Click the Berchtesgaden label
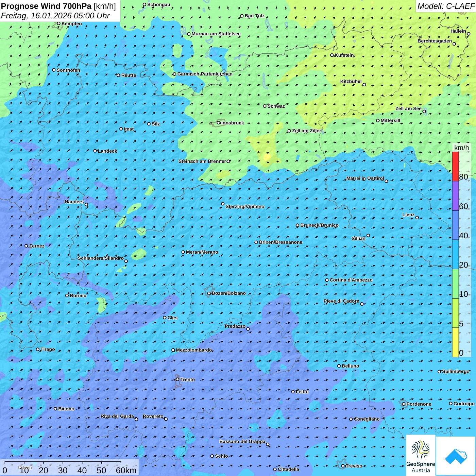This screenshot has height=476, width=476. [435, 41]
